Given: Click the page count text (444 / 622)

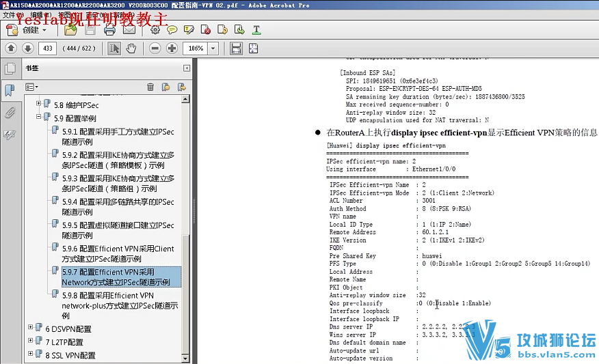Looking at the screenshot, I should coord(79,48).
